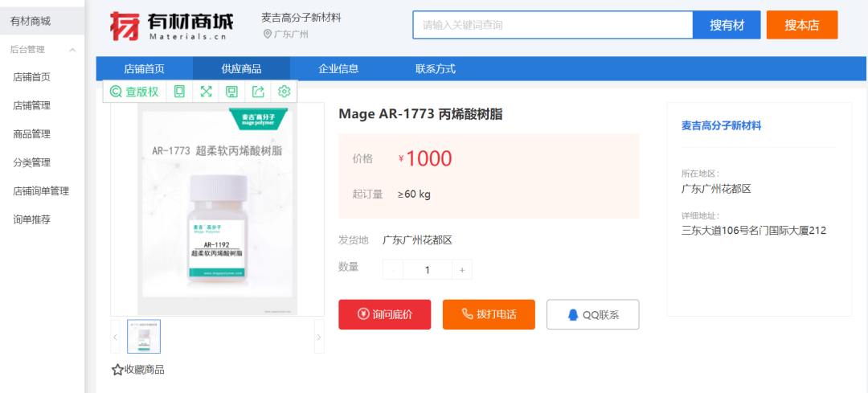Collapse the 后台管理 sidebar section
Viewport: 868px width, 393px height.
coord(72,50)
